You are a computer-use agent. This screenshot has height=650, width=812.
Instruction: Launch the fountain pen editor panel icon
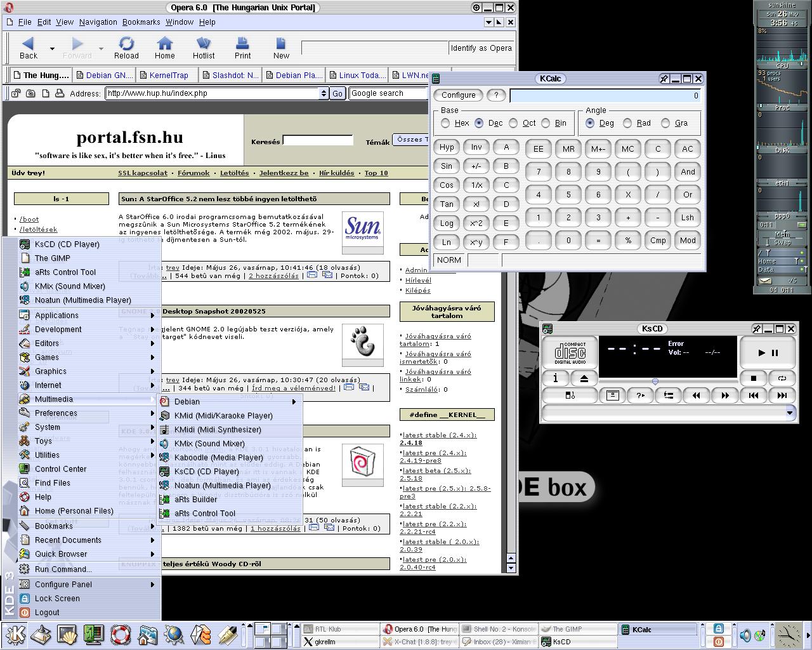pos(226,635)
